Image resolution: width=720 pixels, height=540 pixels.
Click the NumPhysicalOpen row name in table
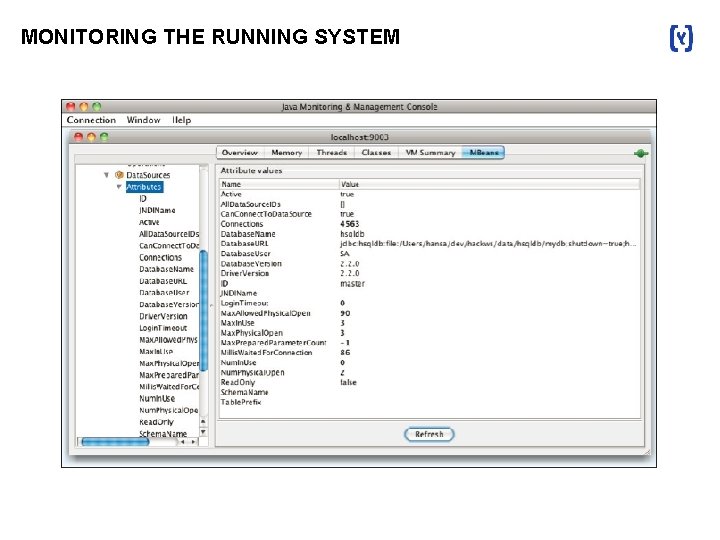pyautogui.click(x=252, y=372)
